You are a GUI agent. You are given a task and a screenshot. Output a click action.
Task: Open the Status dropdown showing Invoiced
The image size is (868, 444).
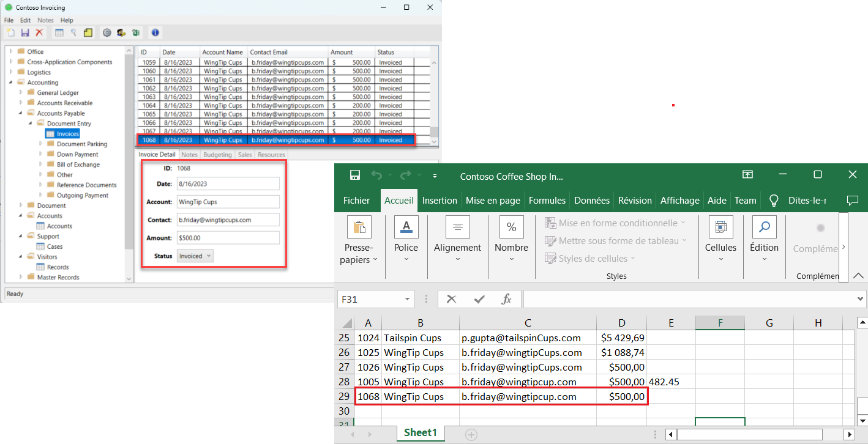195,256
